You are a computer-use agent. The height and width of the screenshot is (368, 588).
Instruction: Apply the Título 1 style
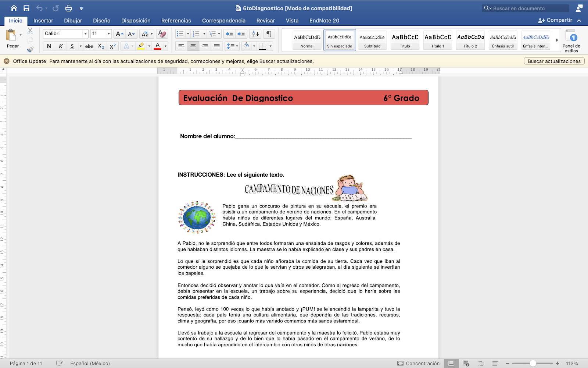(438, 40)
